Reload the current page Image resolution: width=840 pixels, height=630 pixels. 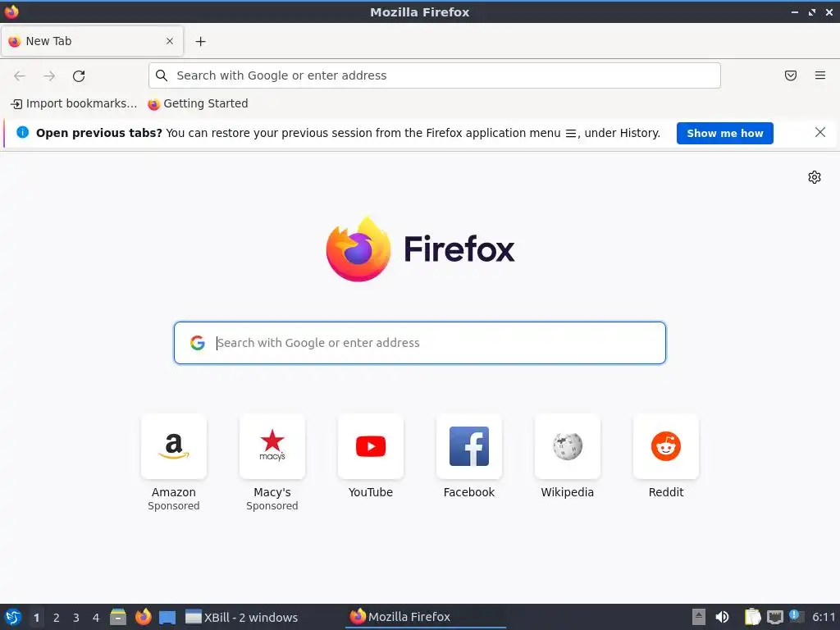[79, 75]
